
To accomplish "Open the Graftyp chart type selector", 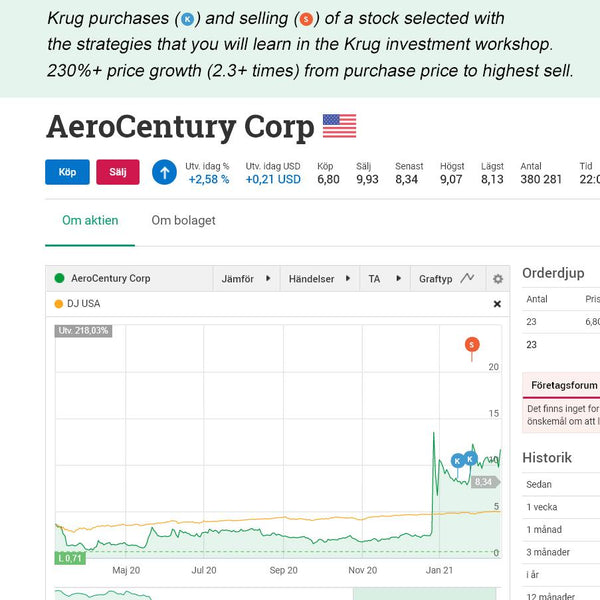I will coord(448,279).
